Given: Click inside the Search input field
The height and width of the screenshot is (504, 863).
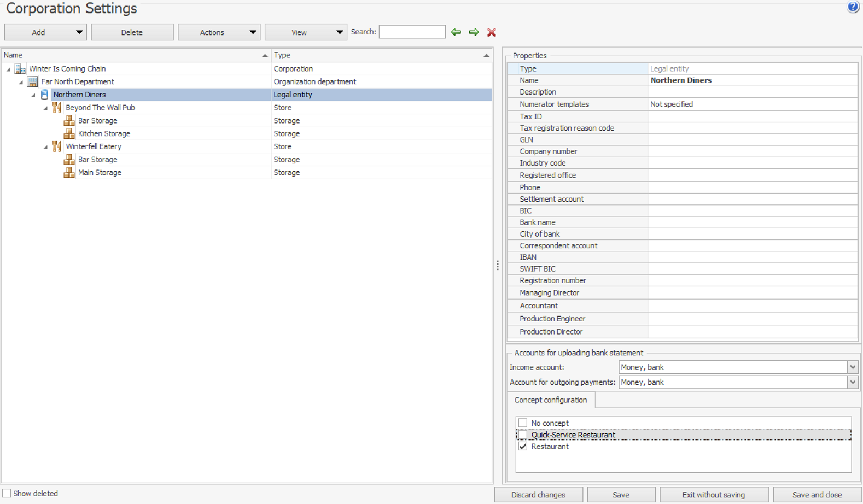Looking at the screenshot, I should (x=412, y=32).
